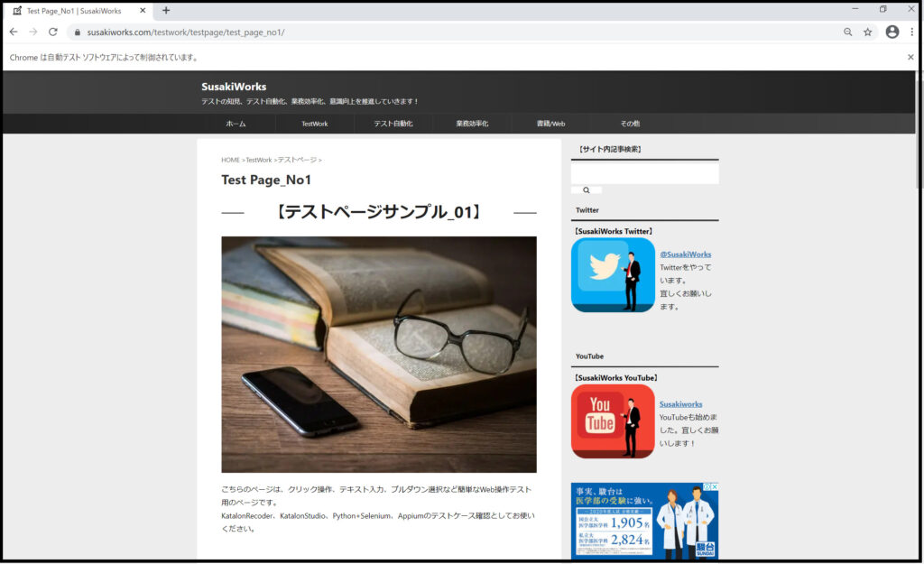Open the その他 navigation menu item
Viewport: 924px width, 564px height.
point(629,124)
